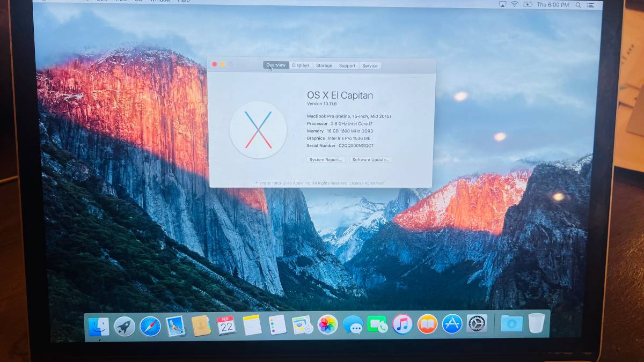644x362 pixels.
Task: Click the Thu 6:00 PM clock
Action: pyautogui.click(x=553, y=5)
